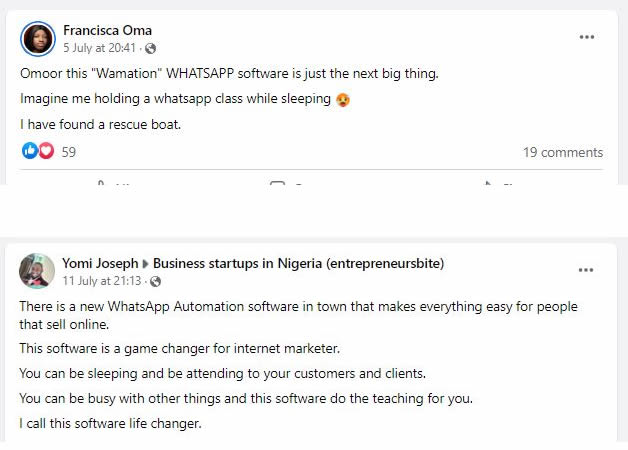Open Yomi Joseph's profile picture

coord(37,271)
